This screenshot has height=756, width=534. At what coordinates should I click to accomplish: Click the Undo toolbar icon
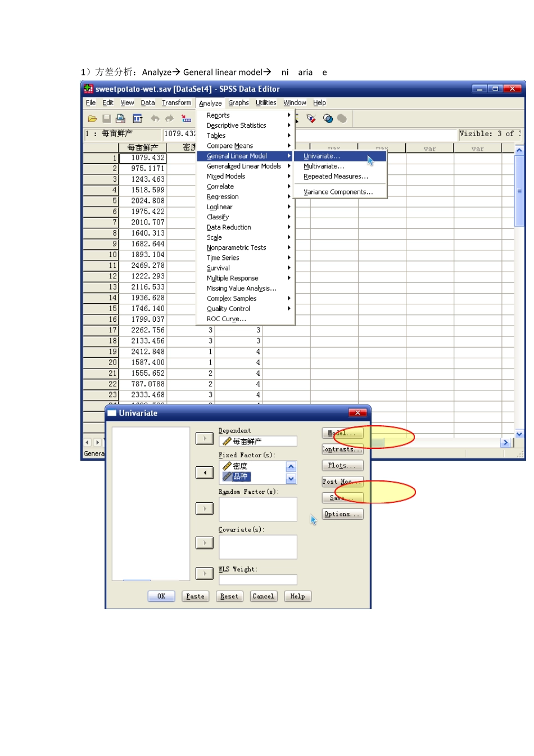point(155,119)
